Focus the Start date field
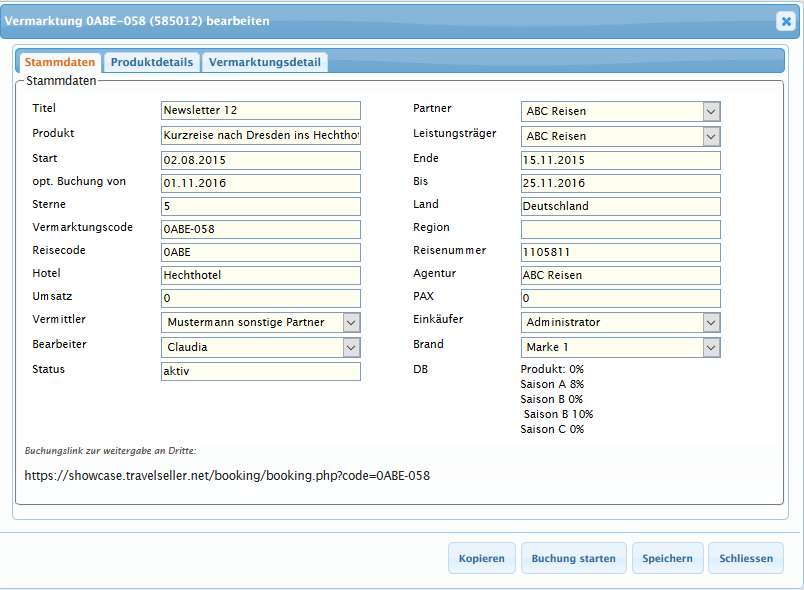The height and width of the screenshot is (590, 804). [x=260, y=160]
